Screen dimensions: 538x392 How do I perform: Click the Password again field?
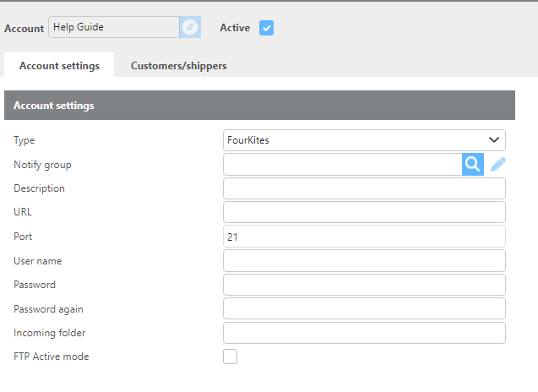pos(364,308)
